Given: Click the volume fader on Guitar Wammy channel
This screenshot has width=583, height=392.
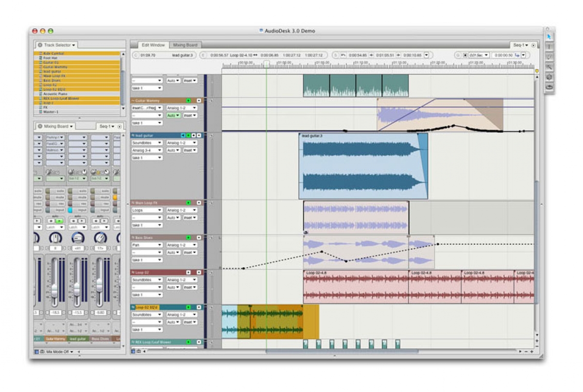Looking at the screenshot, I should (x=54, y=291).
